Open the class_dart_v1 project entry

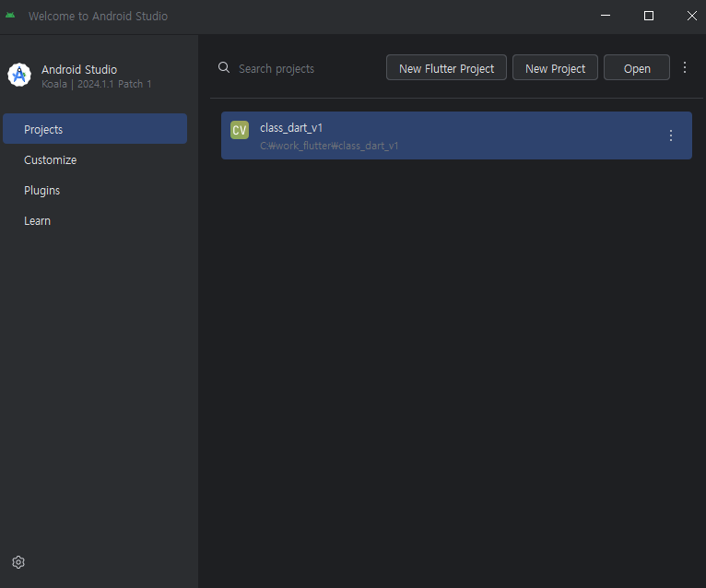[456, 135]
